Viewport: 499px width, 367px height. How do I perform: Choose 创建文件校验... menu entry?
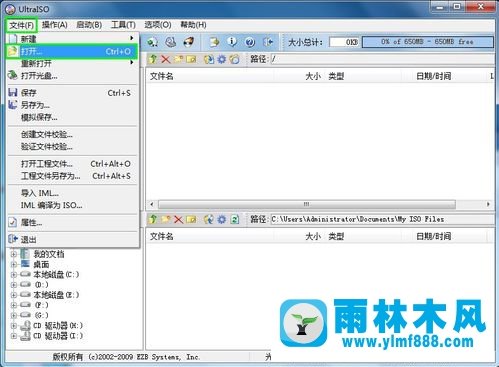[x=72, y=135]
